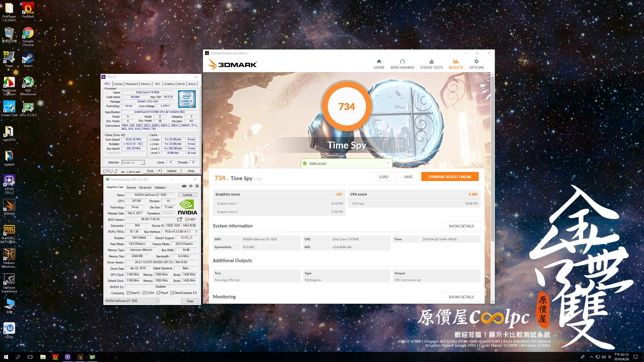Viewport: 644px width, 362px height.
Task: Click the Core Speed 4216.42 MHz value
Action: point(133,139)
